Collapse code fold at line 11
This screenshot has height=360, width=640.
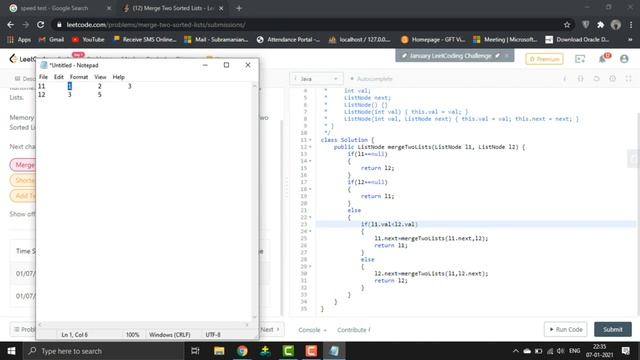(310, 140)
